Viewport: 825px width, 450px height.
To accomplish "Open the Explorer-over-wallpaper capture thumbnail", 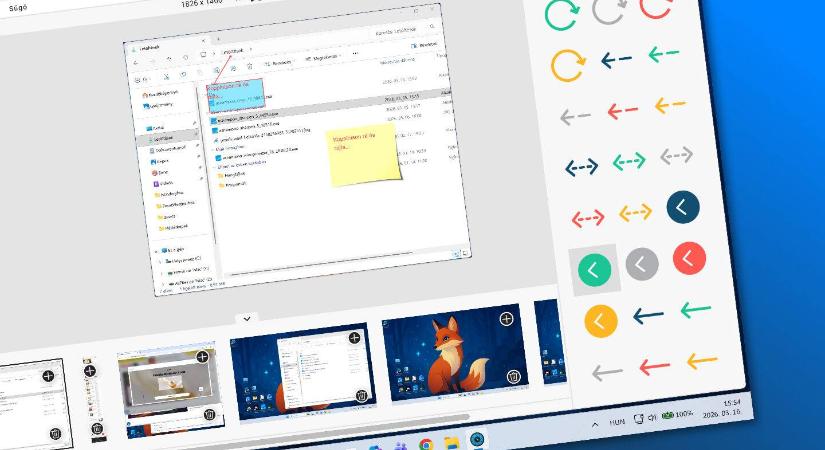I will click(303, 372).
